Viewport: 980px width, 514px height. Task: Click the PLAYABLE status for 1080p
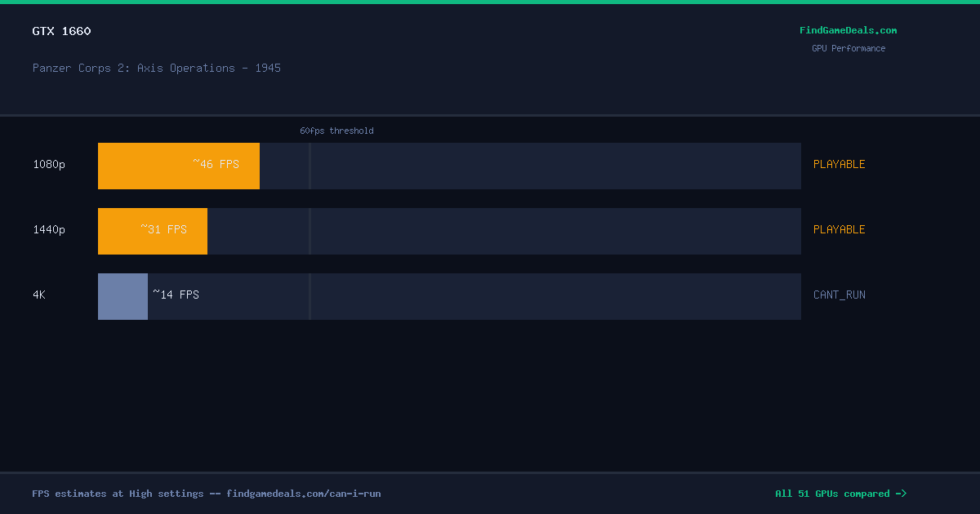(x=840, y=164)
